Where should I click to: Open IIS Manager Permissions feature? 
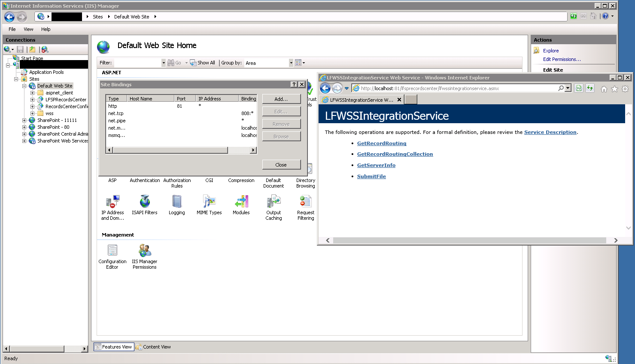point(145,256)
